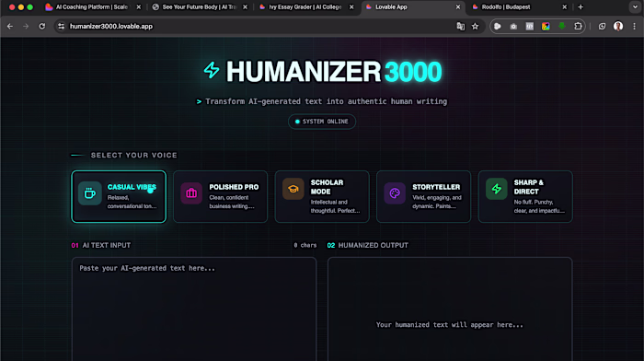Switch to the Lovable App tab
This screenshot has width=644, height=361.
412,7
